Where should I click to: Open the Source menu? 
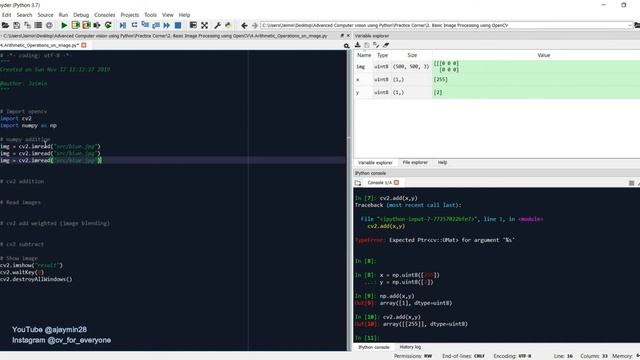(x=45, y=15)
